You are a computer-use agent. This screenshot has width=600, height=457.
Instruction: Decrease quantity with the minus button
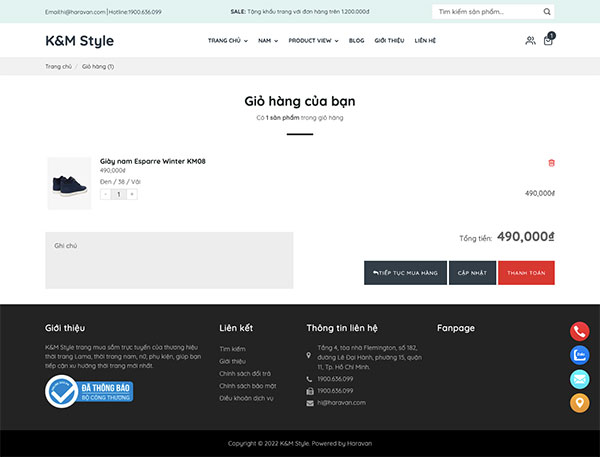[x=106, y=194]
